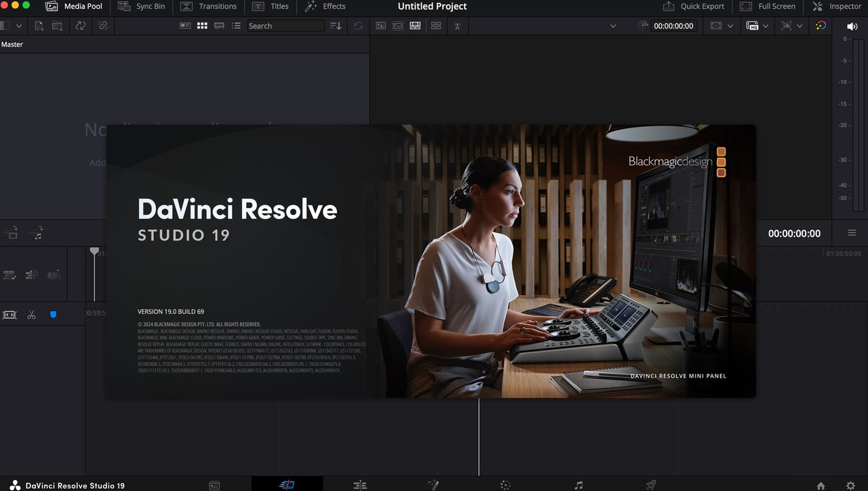
Task: Go to the project manager home icon
Action: click(x=821, y=486)
